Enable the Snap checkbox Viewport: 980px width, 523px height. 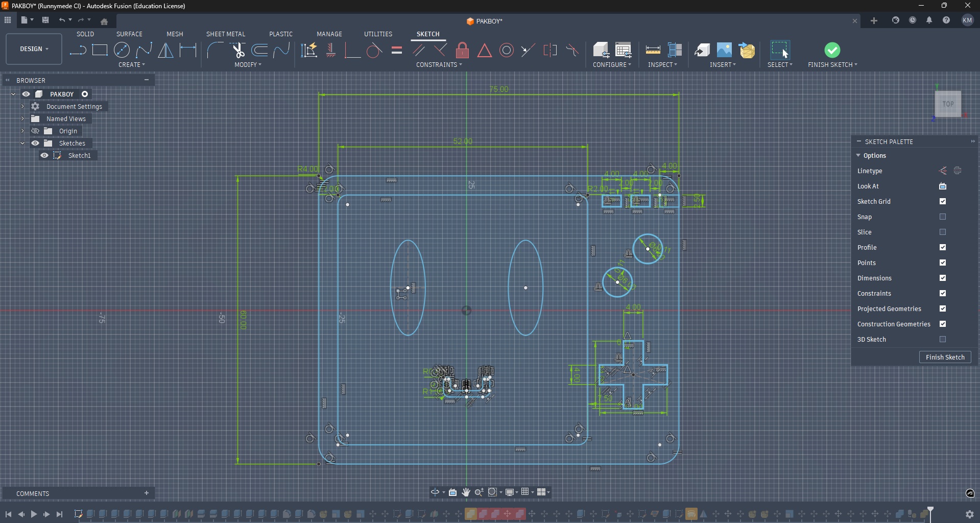point(943,217)
